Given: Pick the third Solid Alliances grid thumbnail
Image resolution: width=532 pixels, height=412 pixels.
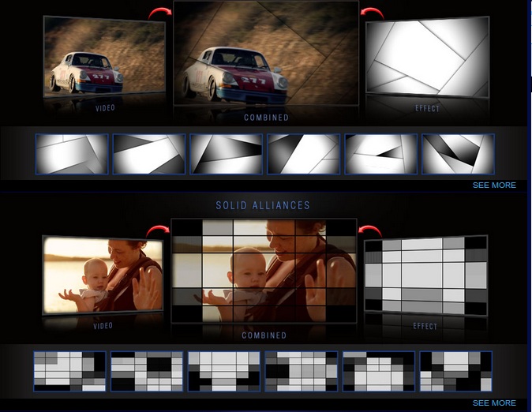Looking at the screenshot, I should (x=224, y=371).
